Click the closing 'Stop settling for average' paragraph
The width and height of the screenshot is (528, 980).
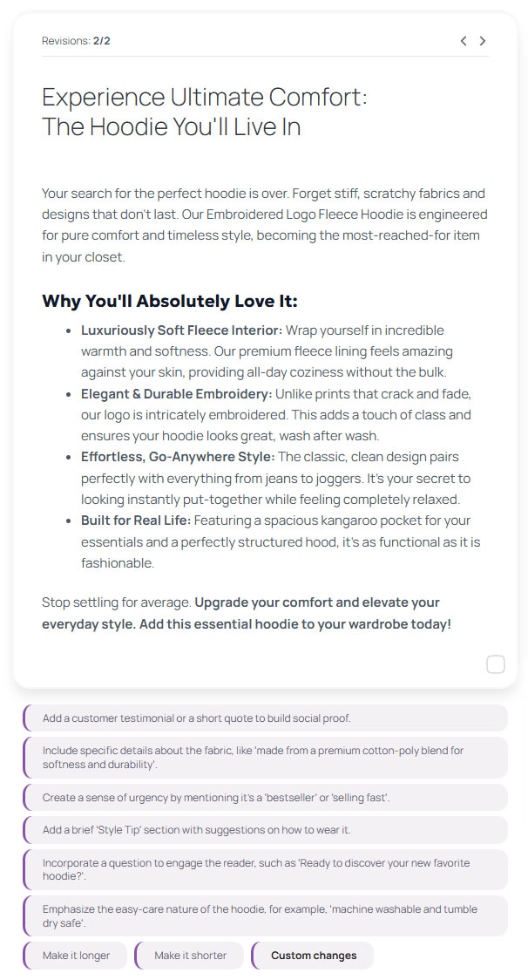coord(247,613)
